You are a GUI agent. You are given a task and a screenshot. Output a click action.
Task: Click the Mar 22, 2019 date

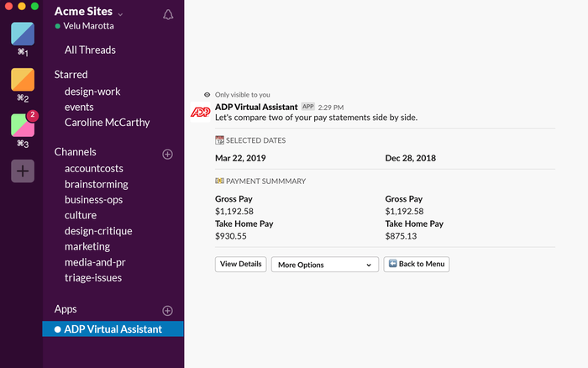tap(240, 158)
